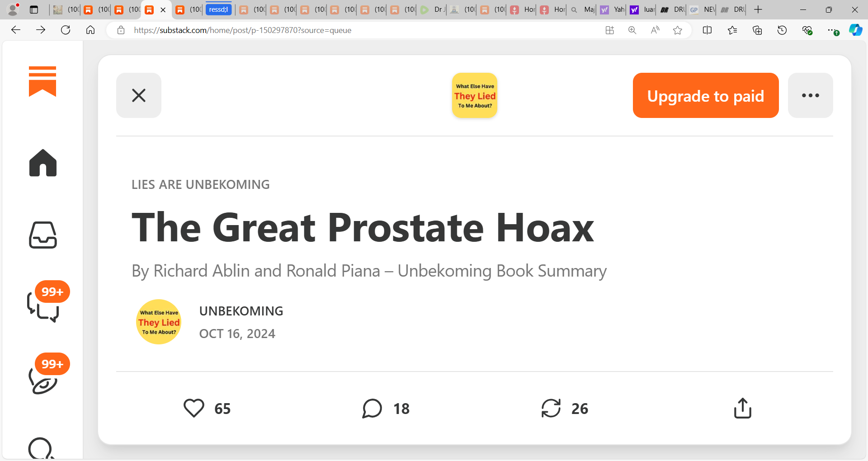
Task: Add this page to favorites with the star
Action: click(x=677, y=30)
